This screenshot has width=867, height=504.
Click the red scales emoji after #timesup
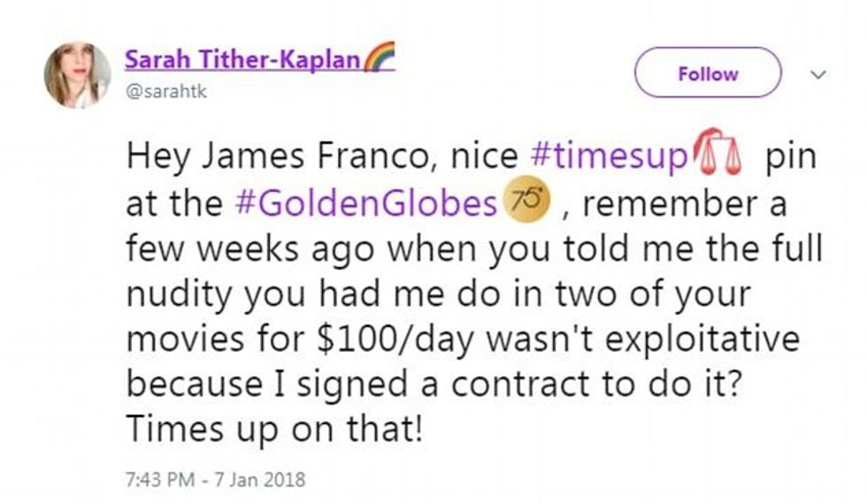(x=718, y=157)
